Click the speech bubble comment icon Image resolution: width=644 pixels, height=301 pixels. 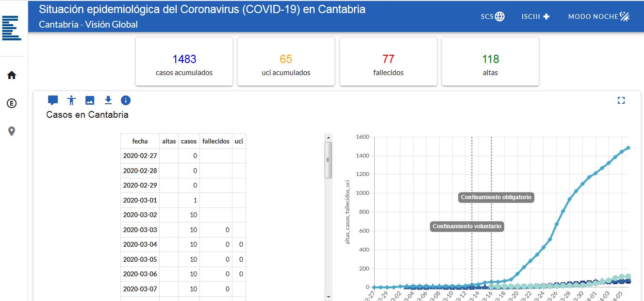click(53, 100)
